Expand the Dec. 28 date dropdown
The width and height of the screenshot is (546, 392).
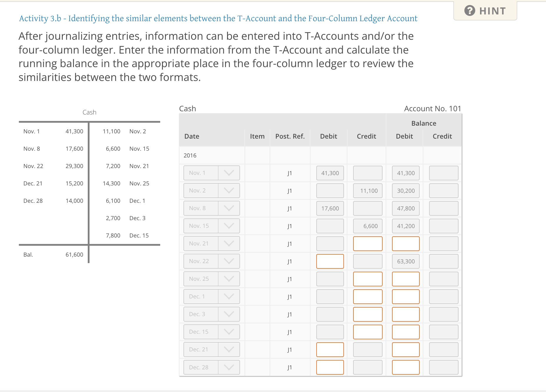coord(229,367)
